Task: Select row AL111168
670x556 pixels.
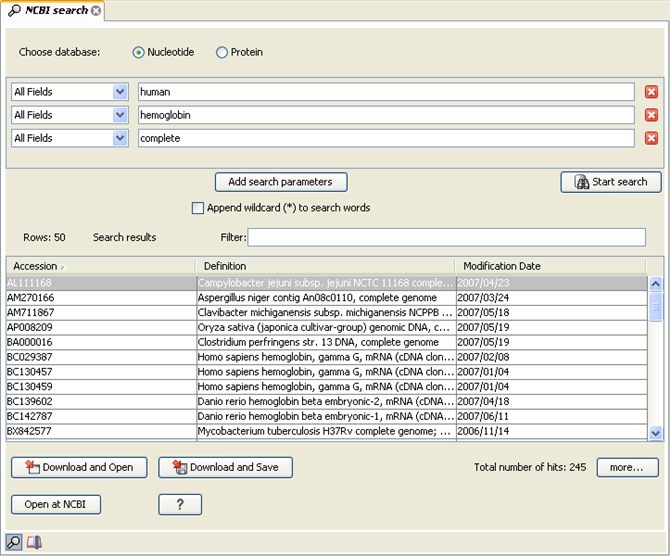Action: (327, 283)
